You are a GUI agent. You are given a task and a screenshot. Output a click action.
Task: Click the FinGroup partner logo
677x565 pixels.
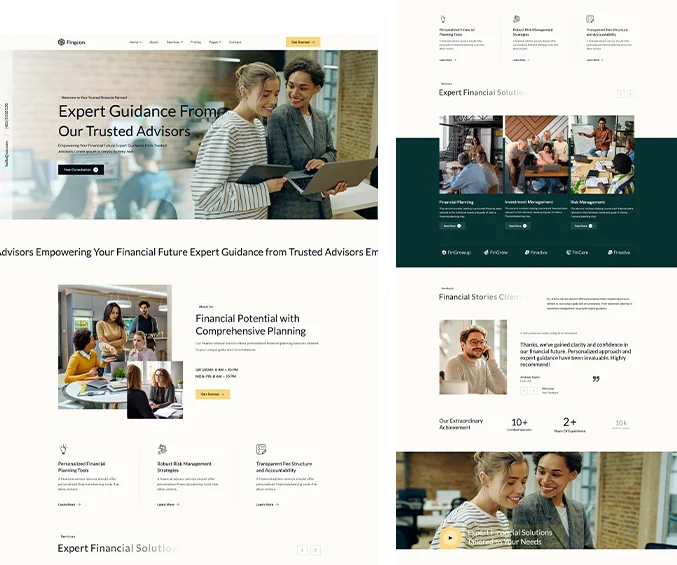[x=456, y=252]
